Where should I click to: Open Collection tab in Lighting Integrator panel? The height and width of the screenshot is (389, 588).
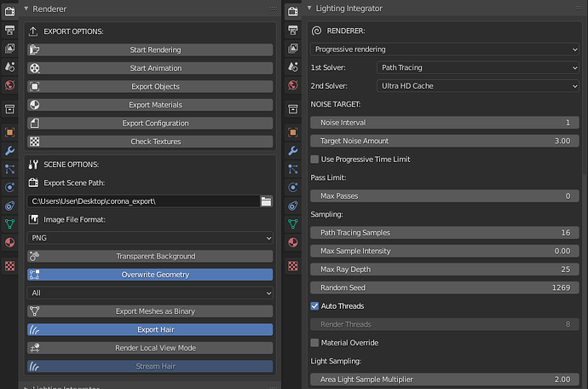[293, 109]
